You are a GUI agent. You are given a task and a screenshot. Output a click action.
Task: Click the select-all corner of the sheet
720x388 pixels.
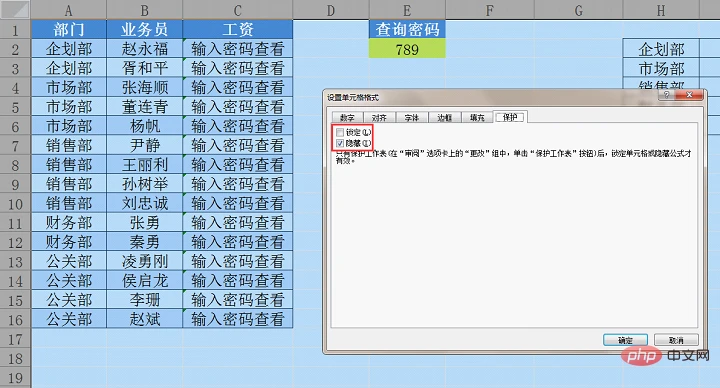tap(15, 9)
